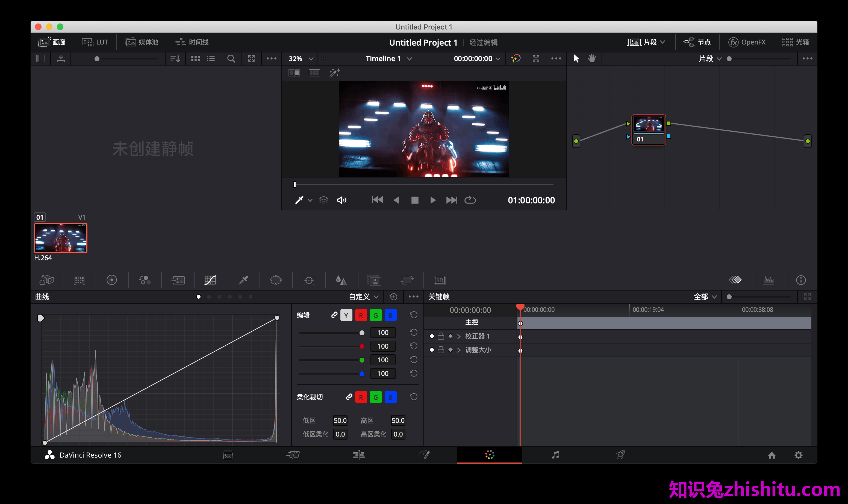Viewport: 848px width, 504px height.
Task: Play the viewer clip forward
Action: click(x=433, y=200)
